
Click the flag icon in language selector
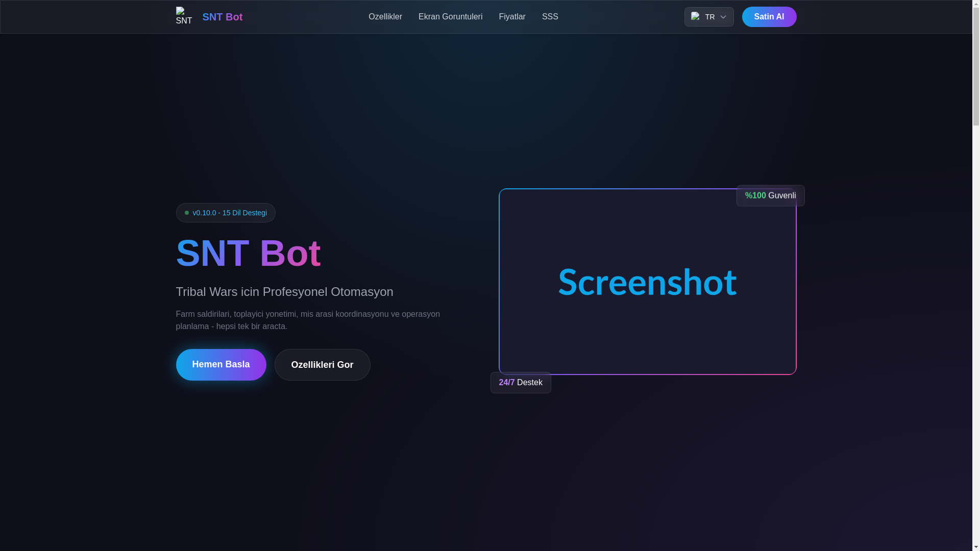(x=695, y=17)
